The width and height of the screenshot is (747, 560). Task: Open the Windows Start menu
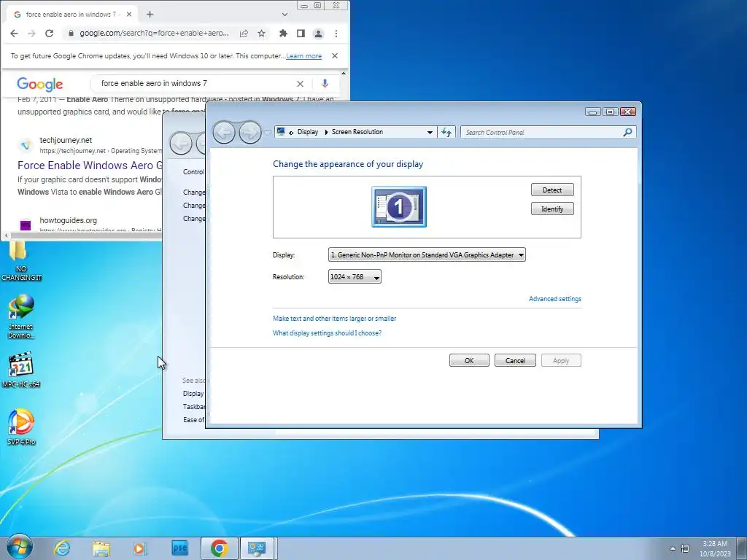(x=20, y=548)
